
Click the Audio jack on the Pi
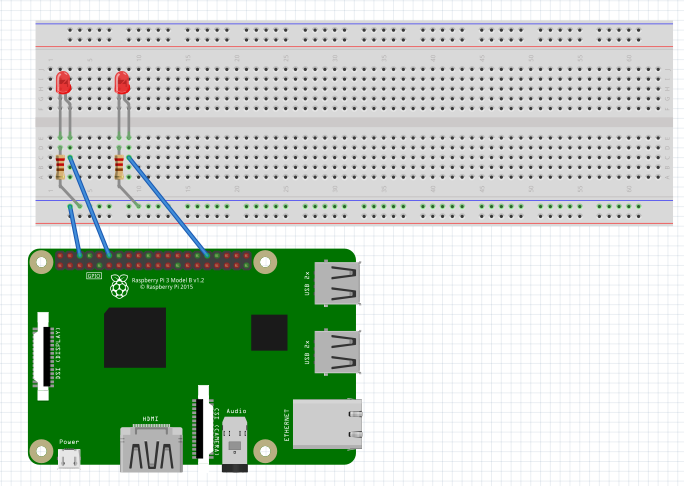235,444
